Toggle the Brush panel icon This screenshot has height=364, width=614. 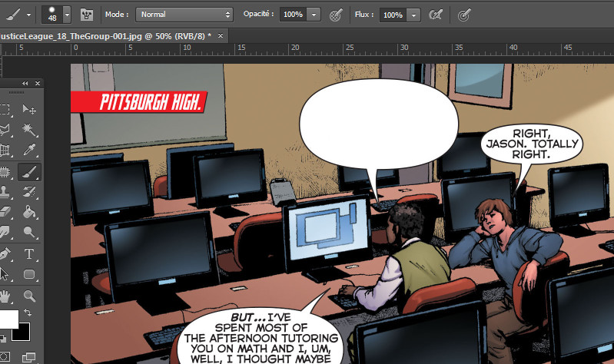(87, 15)
